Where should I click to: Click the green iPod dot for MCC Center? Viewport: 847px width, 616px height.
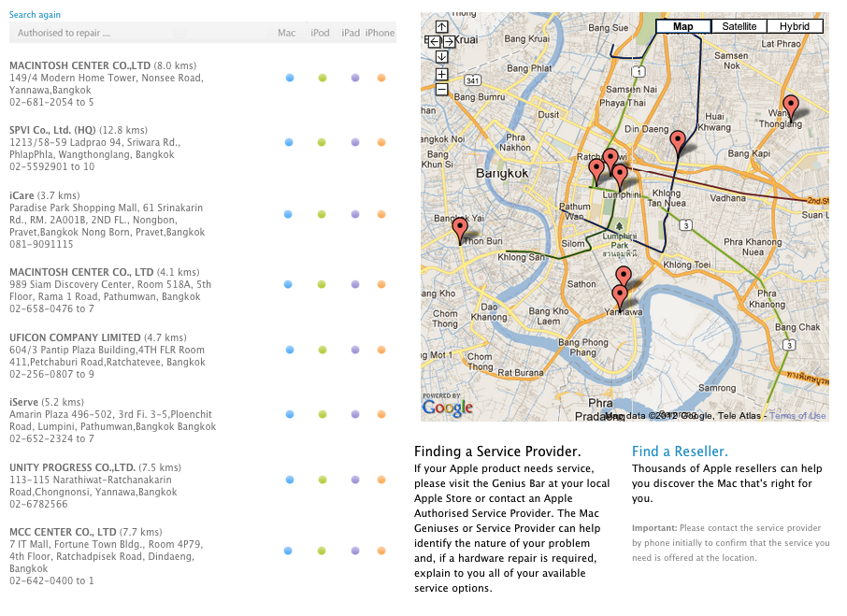pos(322,551)
